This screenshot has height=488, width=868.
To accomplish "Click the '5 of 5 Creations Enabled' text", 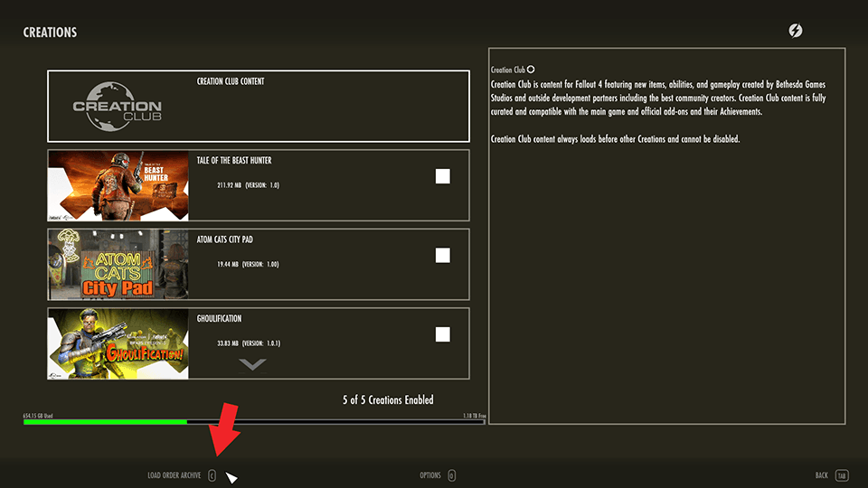I will [388, 399].
